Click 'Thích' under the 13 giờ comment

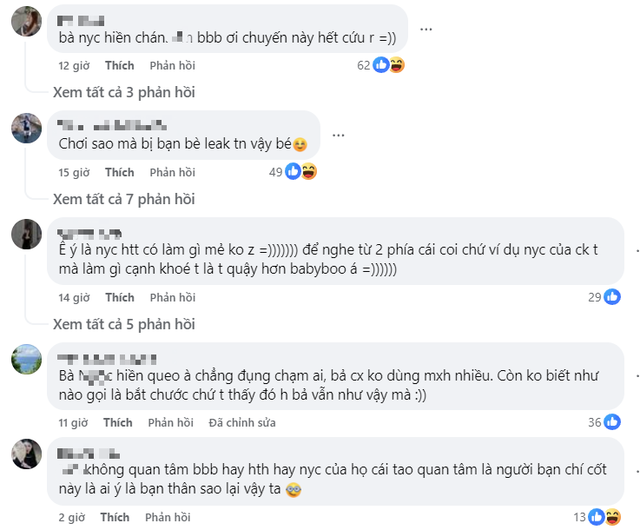coord(119,422)
